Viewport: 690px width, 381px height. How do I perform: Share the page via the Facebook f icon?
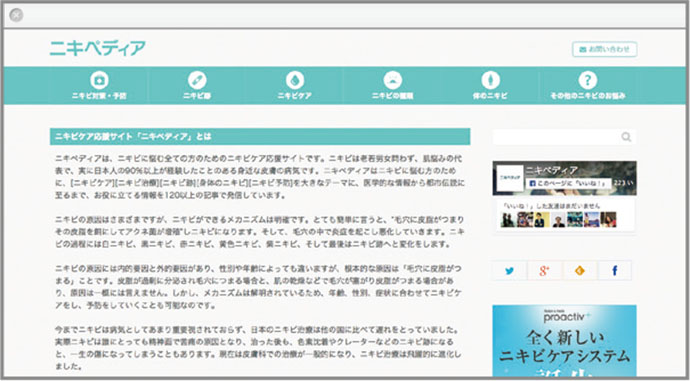[614, 271]
